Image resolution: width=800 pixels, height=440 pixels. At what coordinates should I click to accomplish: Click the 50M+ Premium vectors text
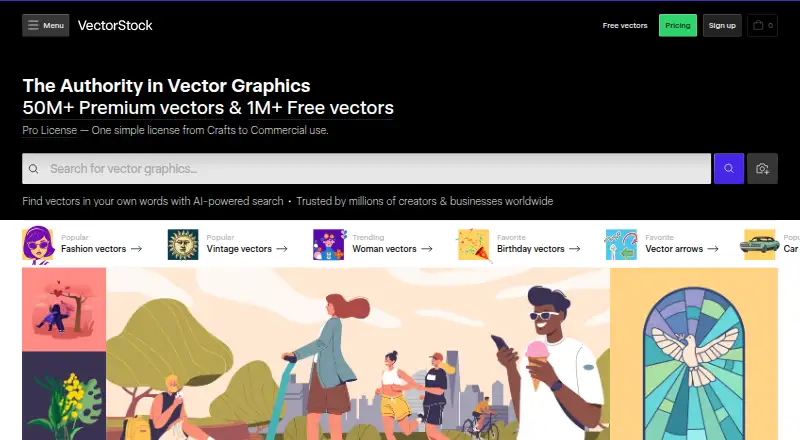click(x=123, y=108)
